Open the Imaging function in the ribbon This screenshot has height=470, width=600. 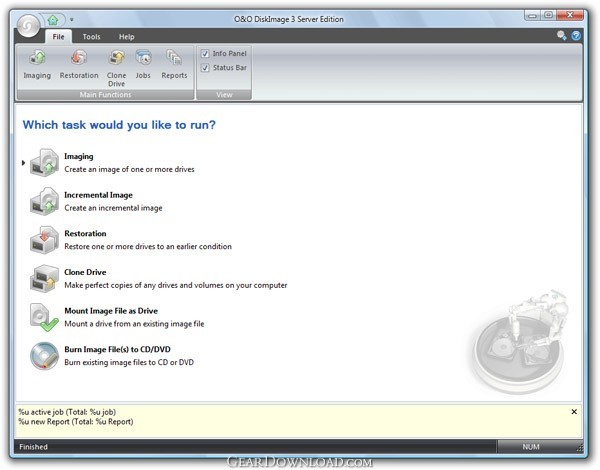click(37, 64)
